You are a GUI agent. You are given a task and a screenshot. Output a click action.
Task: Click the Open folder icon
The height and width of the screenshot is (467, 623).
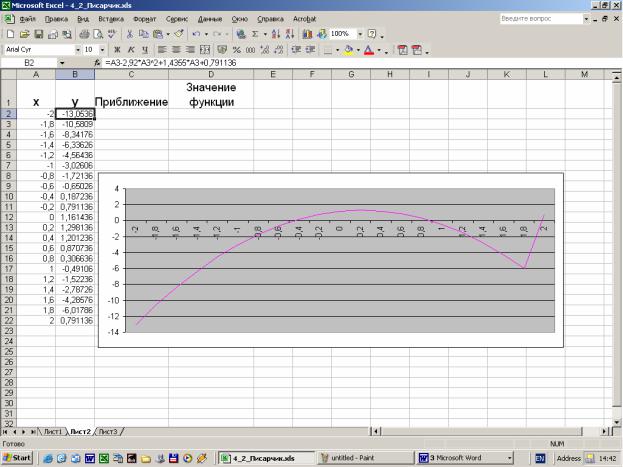(x=24, y=34)
